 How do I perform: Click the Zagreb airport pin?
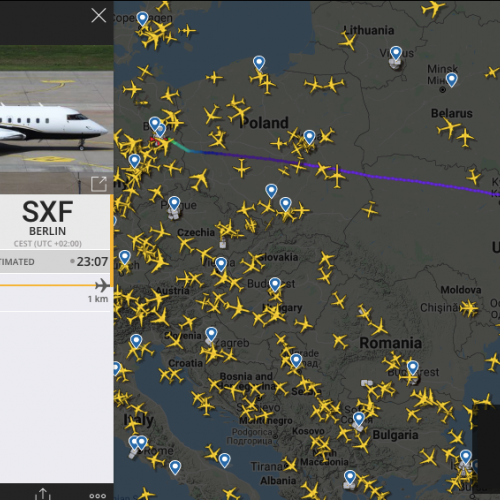211,334
